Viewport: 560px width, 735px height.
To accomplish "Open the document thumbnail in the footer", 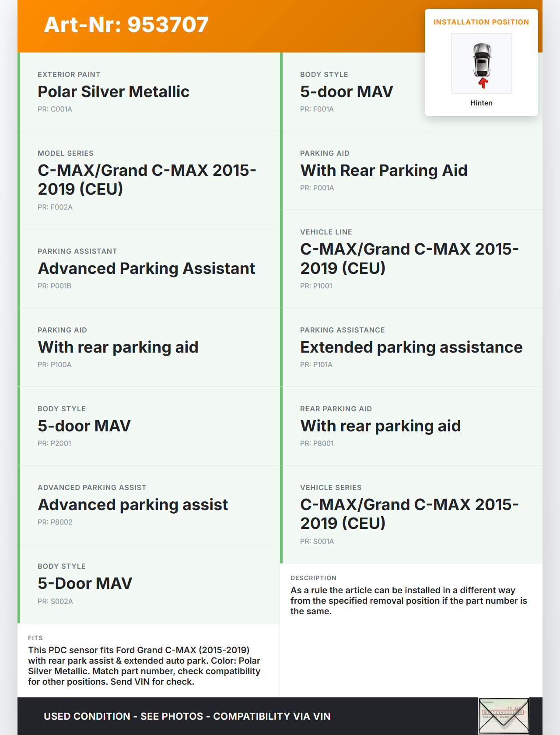I will [x=504, y=716].
